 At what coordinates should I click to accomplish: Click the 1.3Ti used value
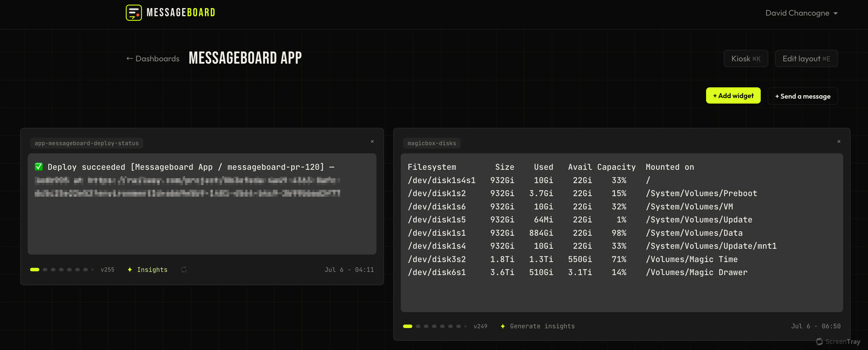pos(541,259)
